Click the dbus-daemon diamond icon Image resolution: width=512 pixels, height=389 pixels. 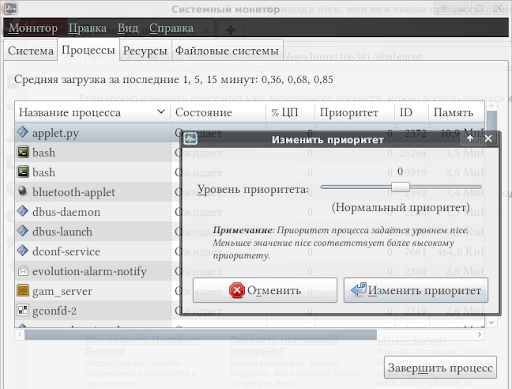[23, 211]
